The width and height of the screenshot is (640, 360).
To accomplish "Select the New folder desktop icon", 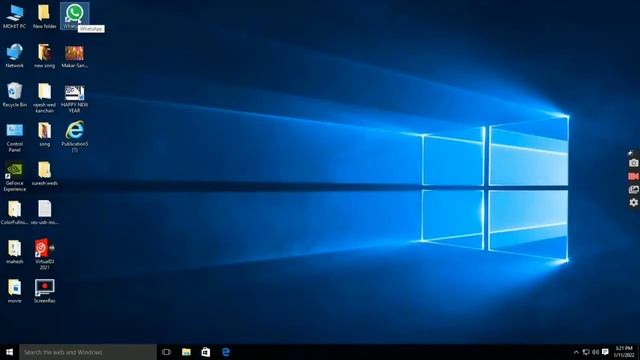I will (44, 16).
